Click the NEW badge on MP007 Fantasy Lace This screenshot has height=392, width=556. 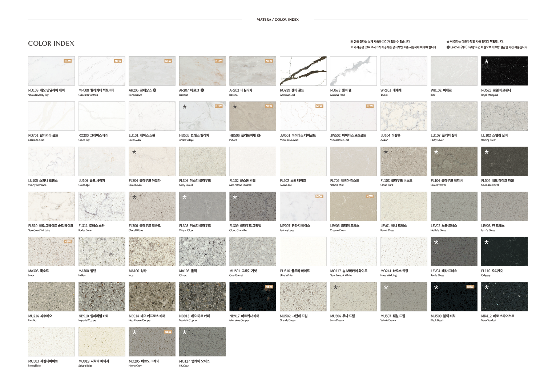319,196
